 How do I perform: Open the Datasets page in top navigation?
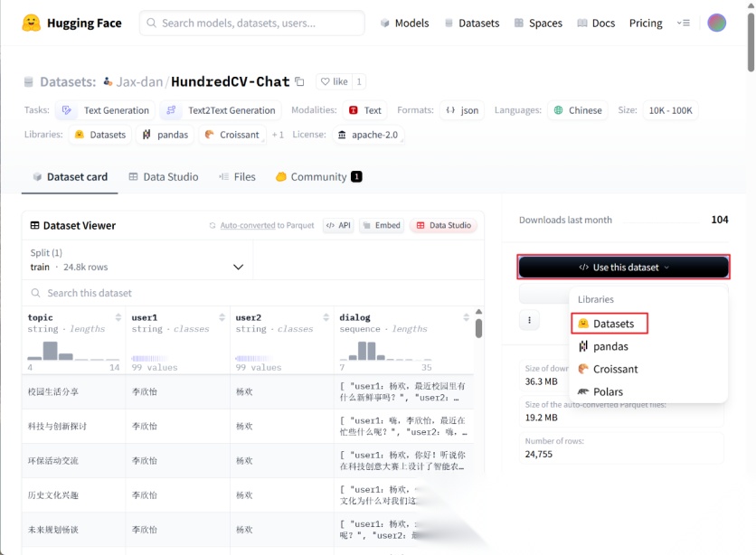tap(472, 24)
